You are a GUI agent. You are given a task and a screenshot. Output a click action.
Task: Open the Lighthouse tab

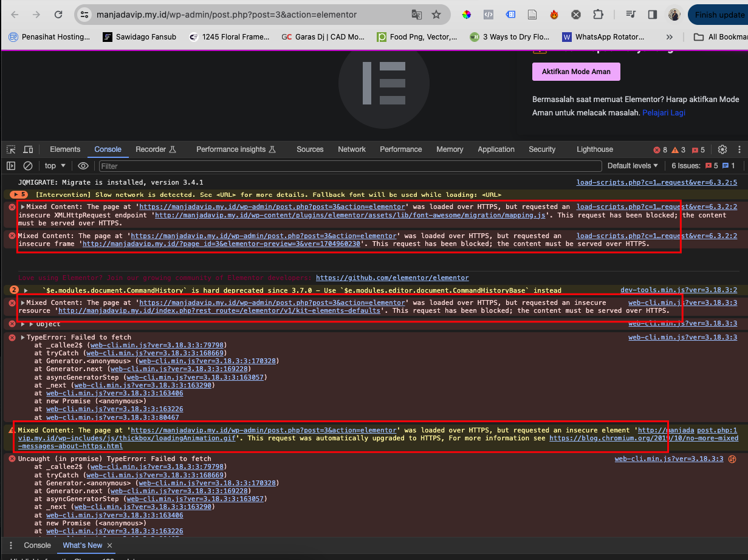594,149
